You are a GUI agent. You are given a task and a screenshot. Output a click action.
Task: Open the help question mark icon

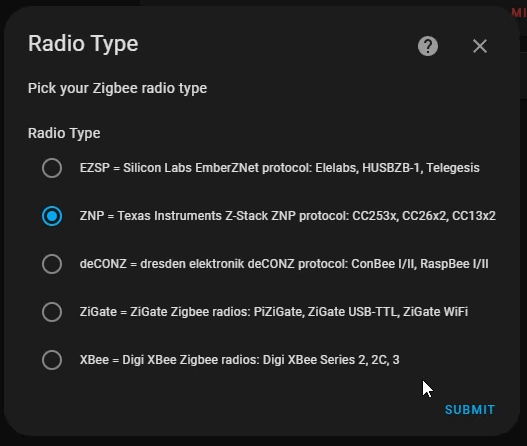coord(428,46)
